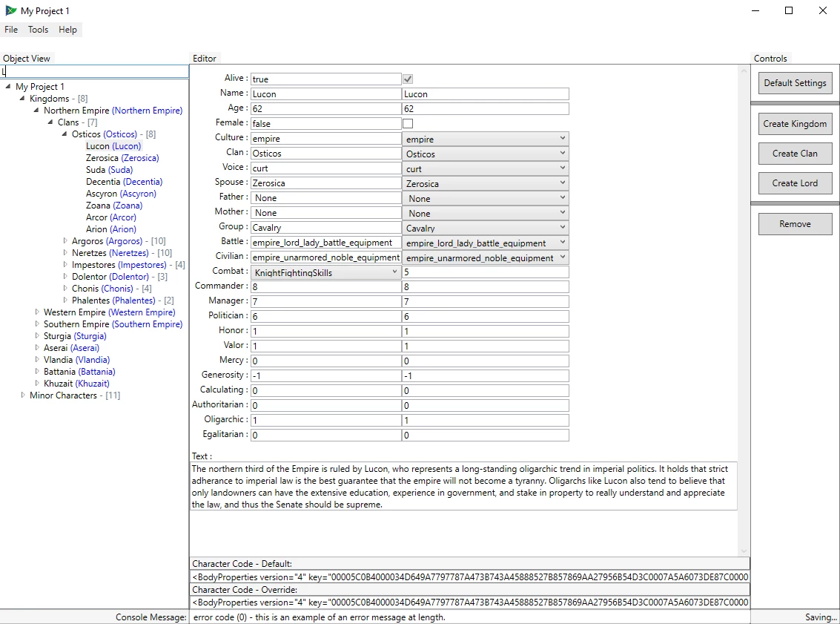840x624 pixels.
Task: Open the Group dropdown showing Cavalry
Action: [485, 228]
